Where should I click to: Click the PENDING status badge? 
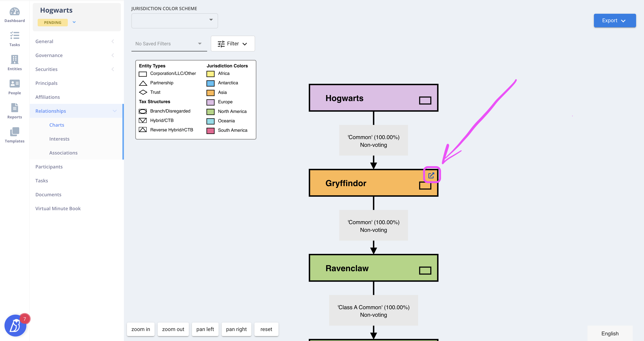pyautogui.click(x=53, y=22)
